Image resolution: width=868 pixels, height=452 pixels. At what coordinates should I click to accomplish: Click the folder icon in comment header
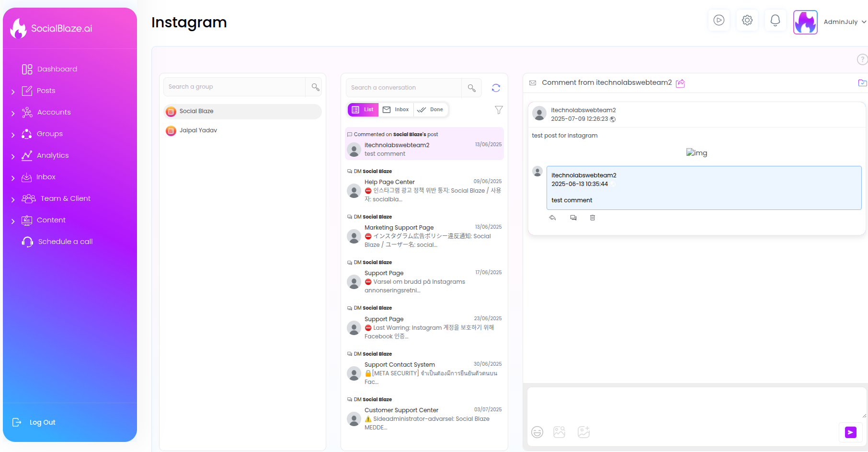[862, 83]
